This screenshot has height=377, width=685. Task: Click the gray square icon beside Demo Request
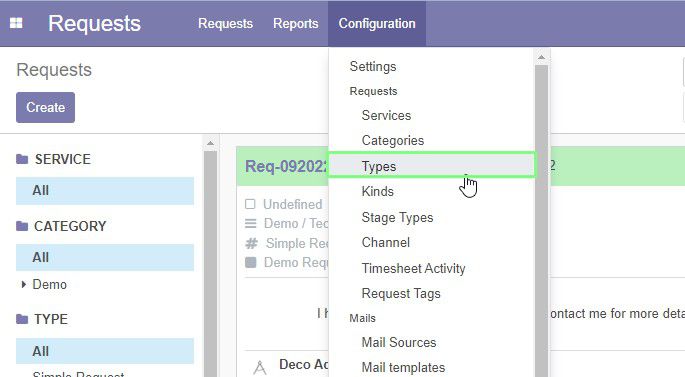click(251, 262)
